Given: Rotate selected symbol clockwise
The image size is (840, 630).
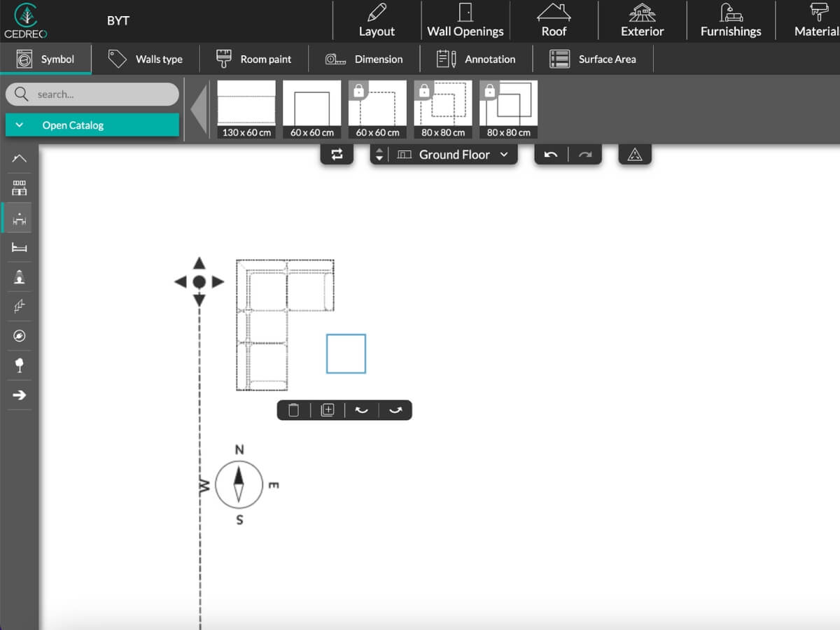Looking at the screenshot, I should click(395, 410).
